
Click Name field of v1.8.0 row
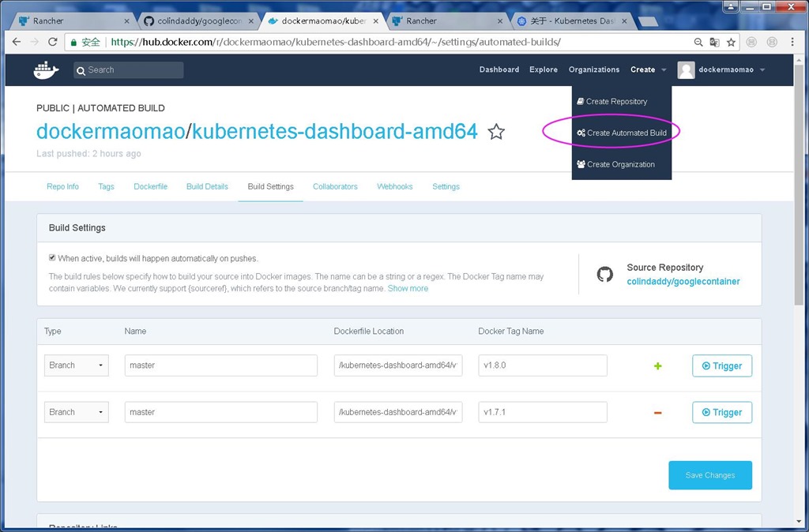point(221,365)
